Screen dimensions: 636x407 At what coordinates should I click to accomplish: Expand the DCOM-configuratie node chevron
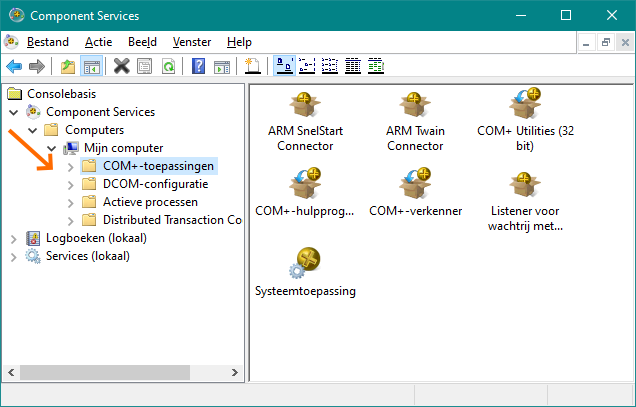pyautogui.click(x=71, y=185)
